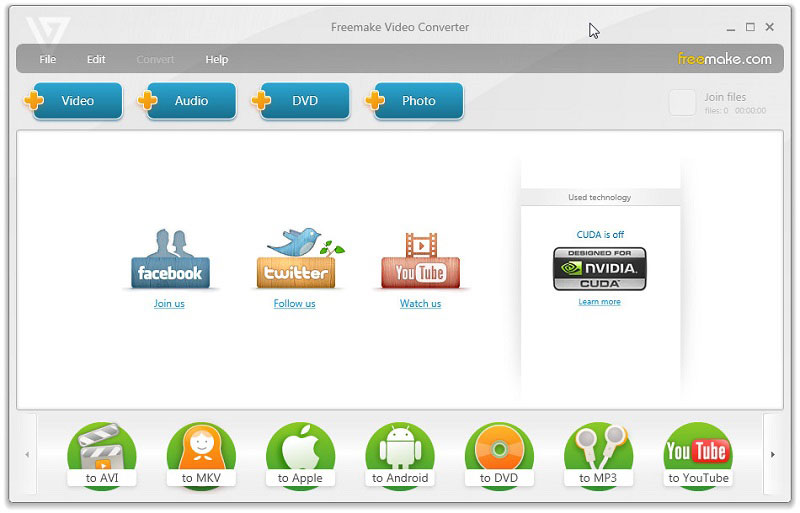Click the to Android robot icon
Viewport: 800px width, 513px height.
click(x=400, y=455)
